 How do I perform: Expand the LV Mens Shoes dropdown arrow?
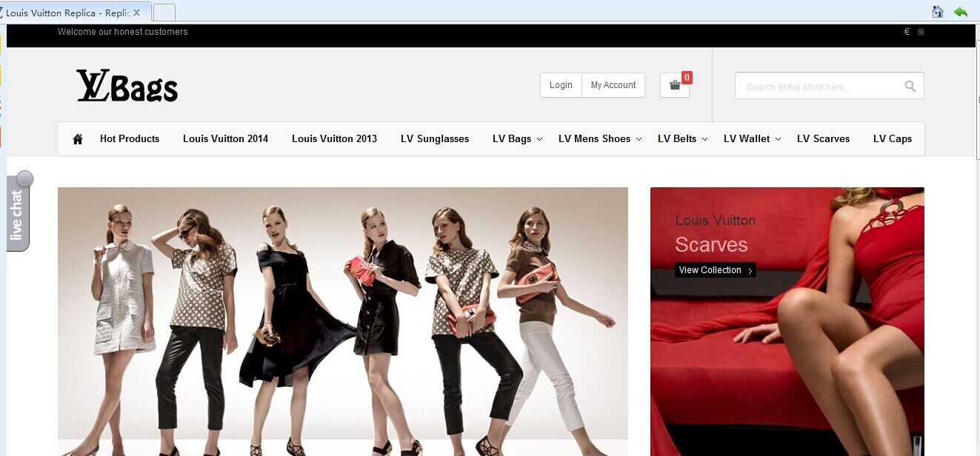(639, 139)
